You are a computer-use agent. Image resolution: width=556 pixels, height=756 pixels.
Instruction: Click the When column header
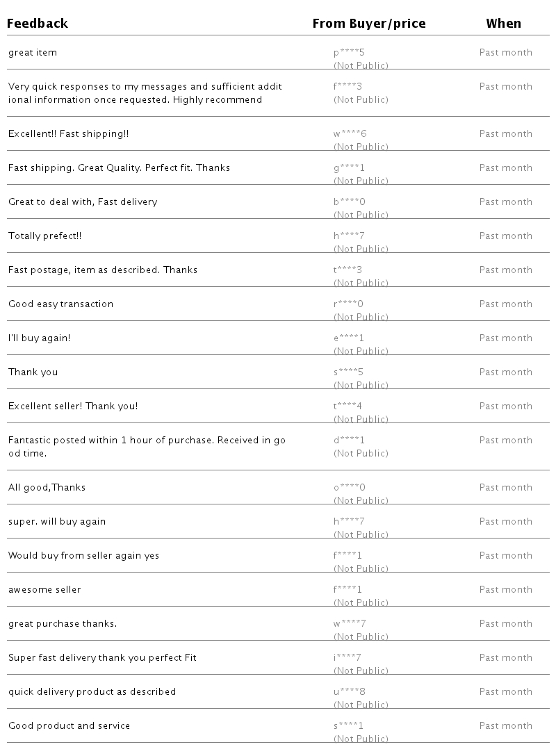point(503,24)
